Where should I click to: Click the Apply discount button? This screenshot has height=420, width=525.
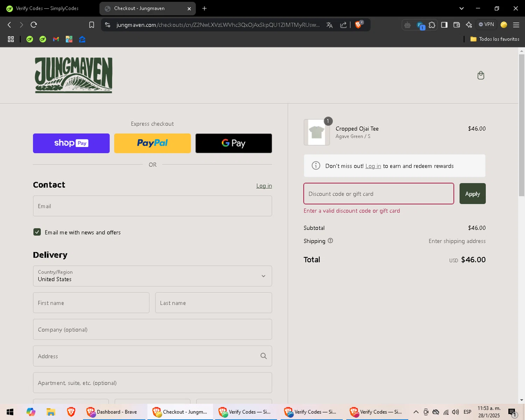point(472,194)
